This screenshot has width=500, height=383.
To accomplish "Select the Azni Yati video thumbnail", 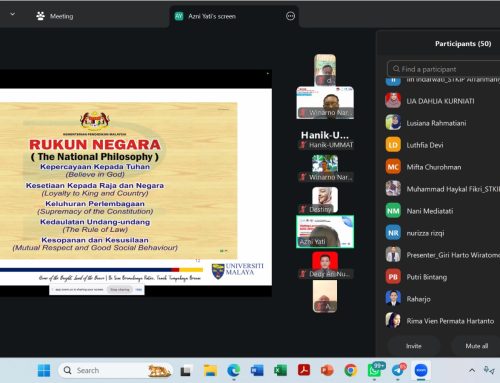I will (325, 232).
